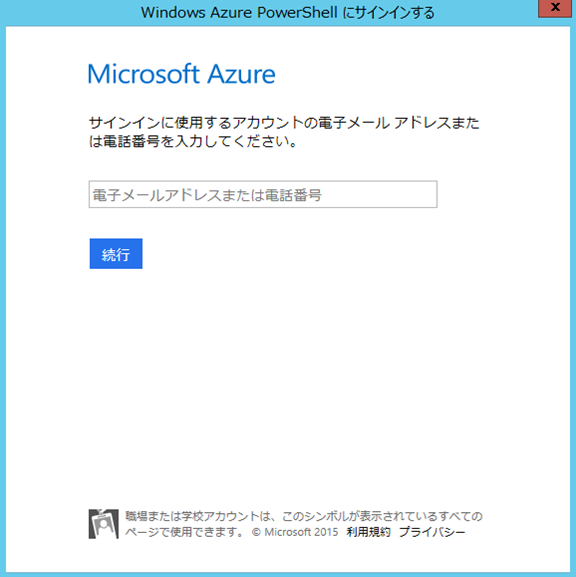Click the window title 'Windows Azure PowerShell にサインインする'
576x577 pixels.
(287, 13)
